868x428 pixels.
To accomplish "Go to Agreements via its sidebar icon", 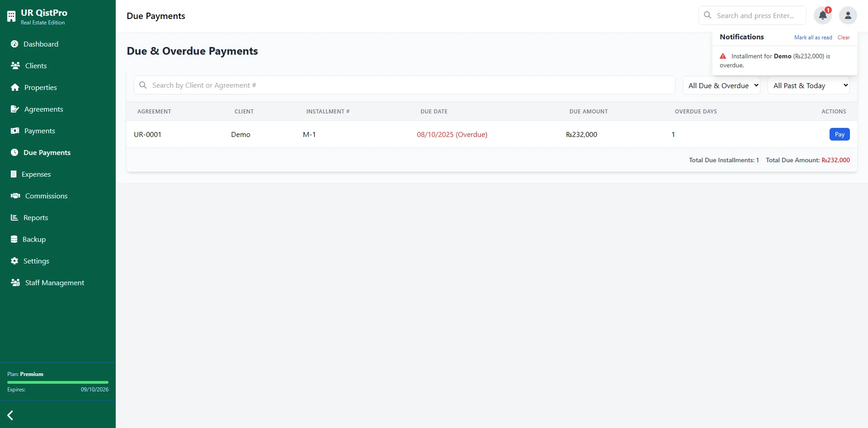I will (43, 109).
